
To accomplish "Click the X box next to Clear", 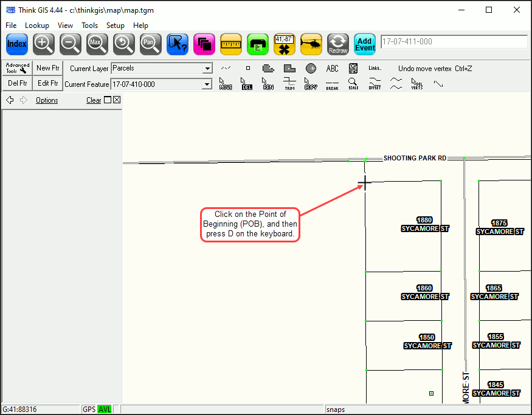I will pos(117,100).
